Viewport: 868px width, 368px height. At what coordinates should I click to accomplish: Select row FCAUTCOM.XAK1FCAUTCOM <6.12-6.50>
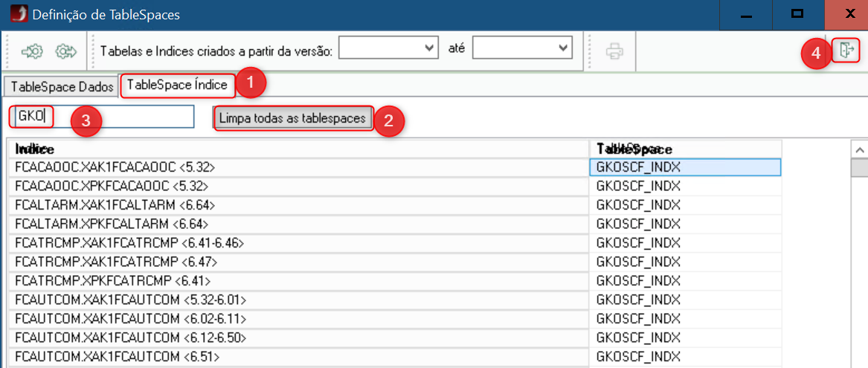[x=299, y=337]
